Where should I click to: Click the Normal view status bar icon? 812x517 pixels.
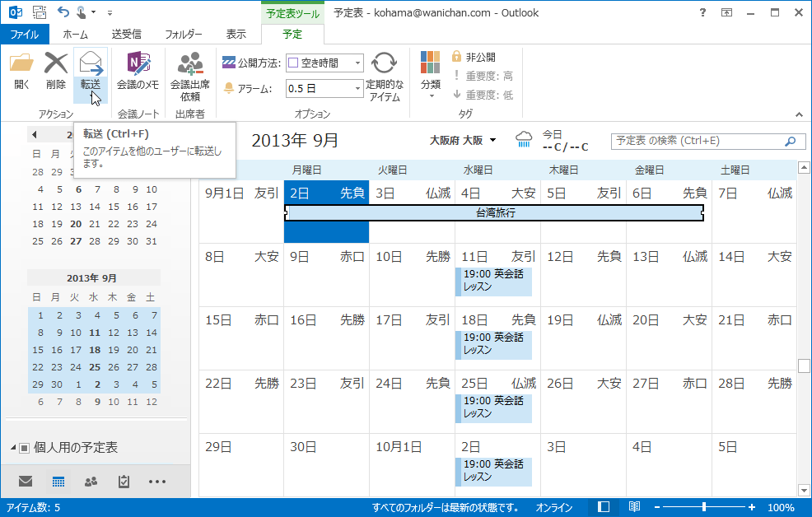tap(604, 507)
